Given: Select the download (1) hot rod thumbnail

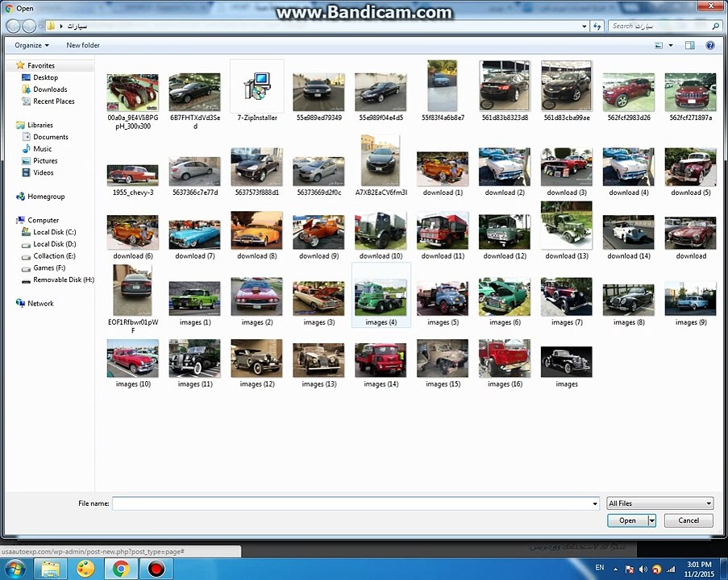Looking at the screenshot, I should click(443, 168).
